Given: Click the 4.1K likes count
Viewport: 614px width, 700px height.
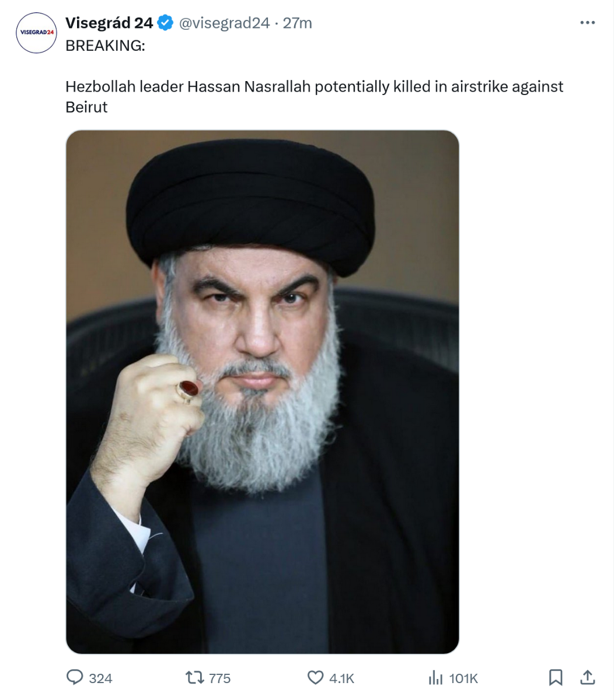Looking at the screenshot, I should click(342, 678).
